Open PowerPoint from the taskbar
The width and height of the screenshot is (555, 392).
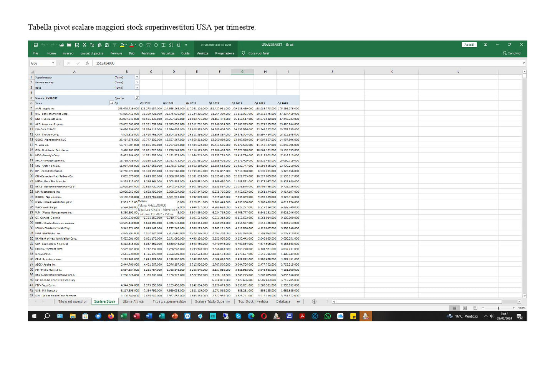pos(175,316)
